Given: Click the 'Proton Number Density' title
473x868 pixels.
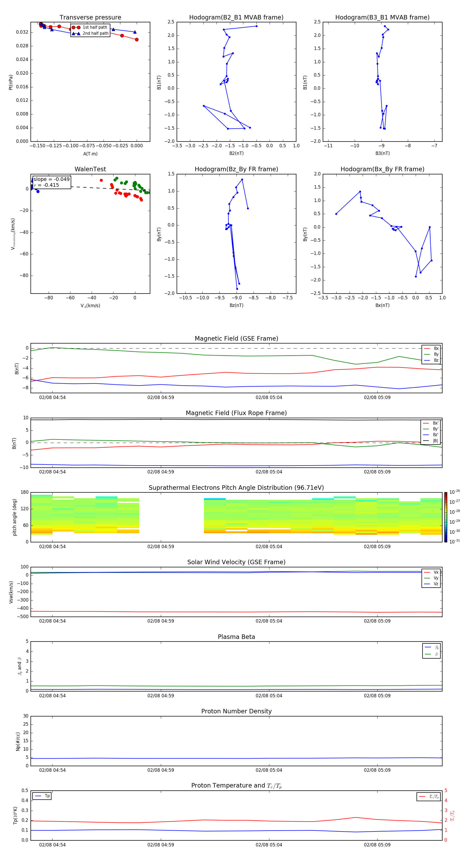Looking at the screenshot, I should pyautogui.click(x=236, y=711).
